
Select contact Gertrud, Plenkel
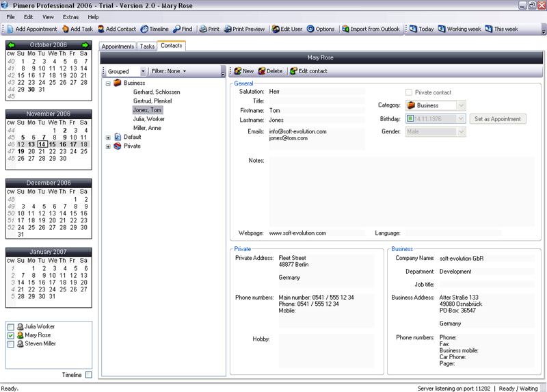pos(152,101)
